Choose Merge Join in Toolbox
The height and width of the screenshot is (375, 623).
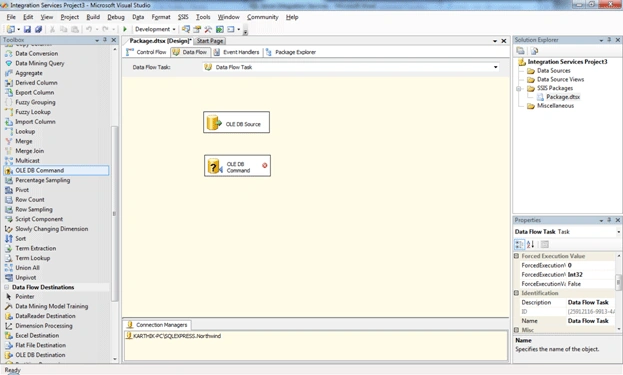click(x=29, y=151)
